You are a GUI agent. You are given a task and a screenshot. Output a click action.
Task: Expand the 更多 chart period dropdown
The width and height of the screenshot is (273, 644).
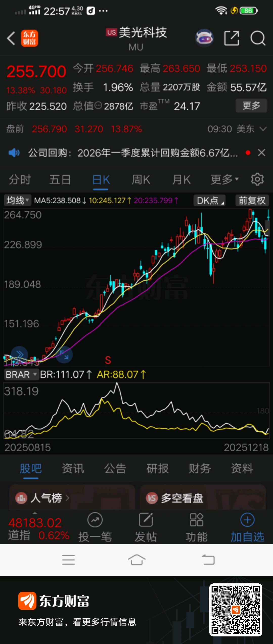coord(224,180)
